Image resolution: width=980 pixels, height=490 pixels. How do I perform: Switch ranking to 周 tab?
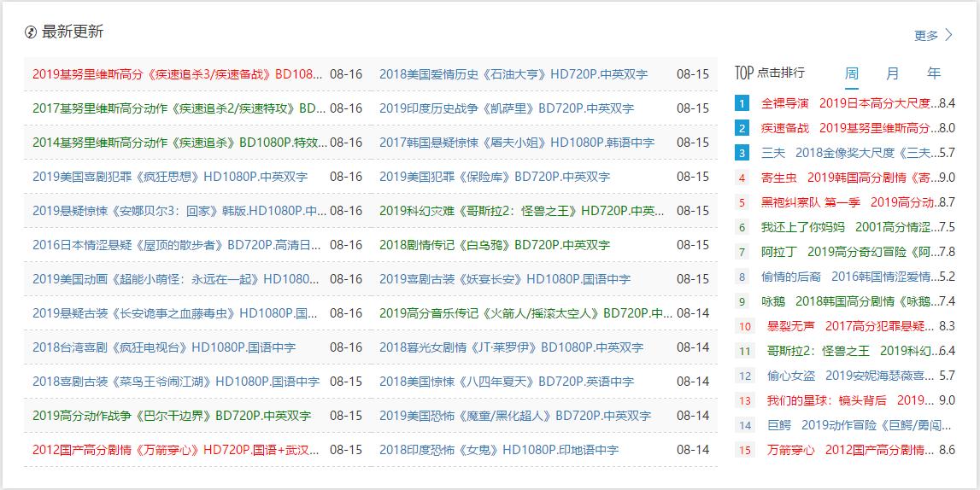[x=851, y=73]
